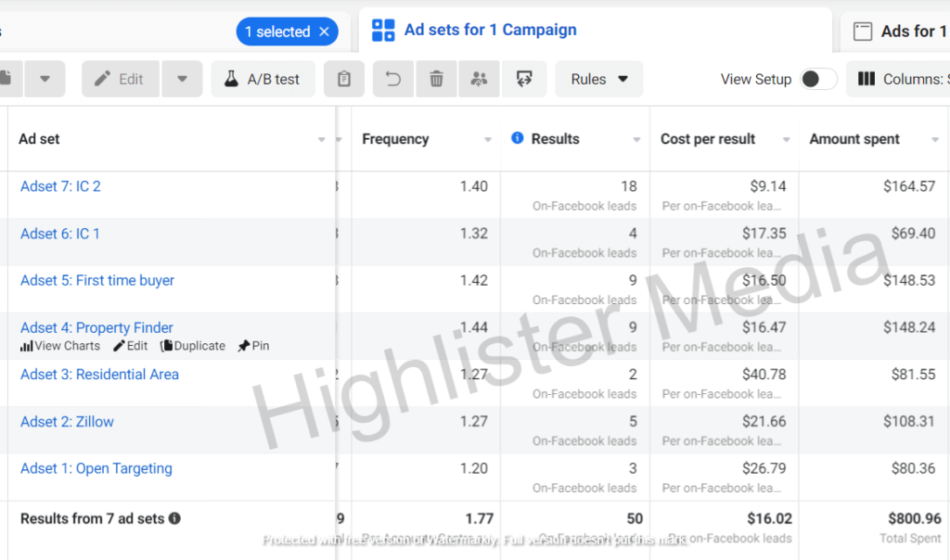Sort by the Frequency column header
This screenshot has height=560, width=950.
(395, 139)
